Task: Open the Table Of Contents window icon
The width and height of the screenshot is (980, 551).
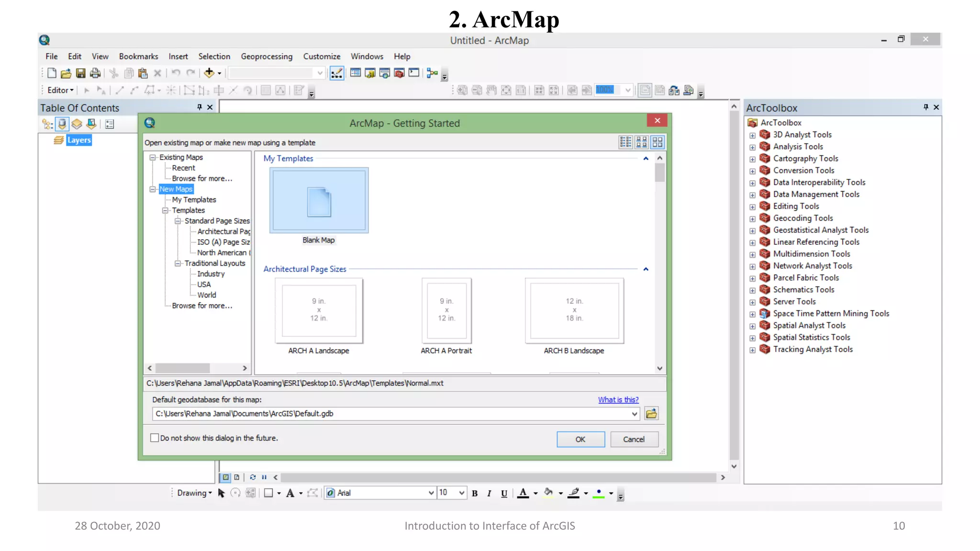Action: coord(355,73)
